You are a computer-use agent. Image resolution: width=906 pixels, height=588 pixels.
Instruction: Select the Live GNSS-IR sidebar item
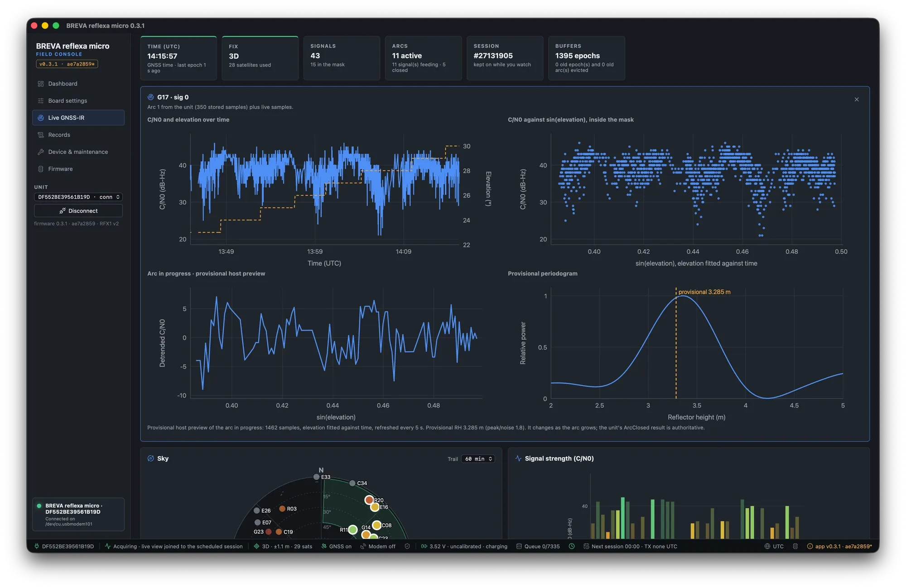coord(78,118)
